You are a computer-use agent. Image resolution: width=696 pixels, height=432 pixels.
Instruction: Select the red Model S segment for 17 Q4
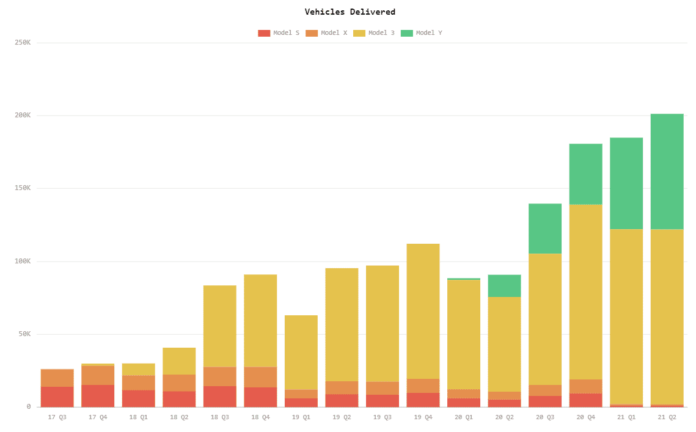point(98,396)
